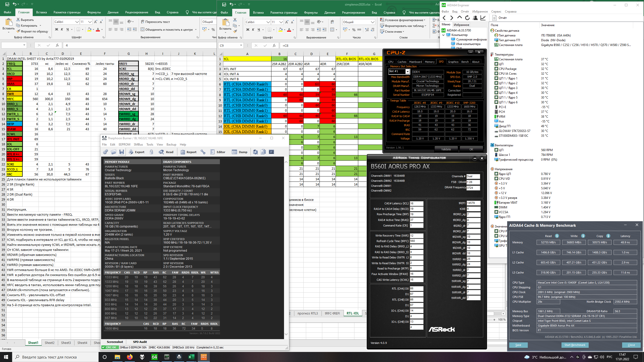Click the fill color bucket in left Excel
Image resolution: width=644 pixels, height=362 pixels.
pyautogui.click(x=89, y=30)
